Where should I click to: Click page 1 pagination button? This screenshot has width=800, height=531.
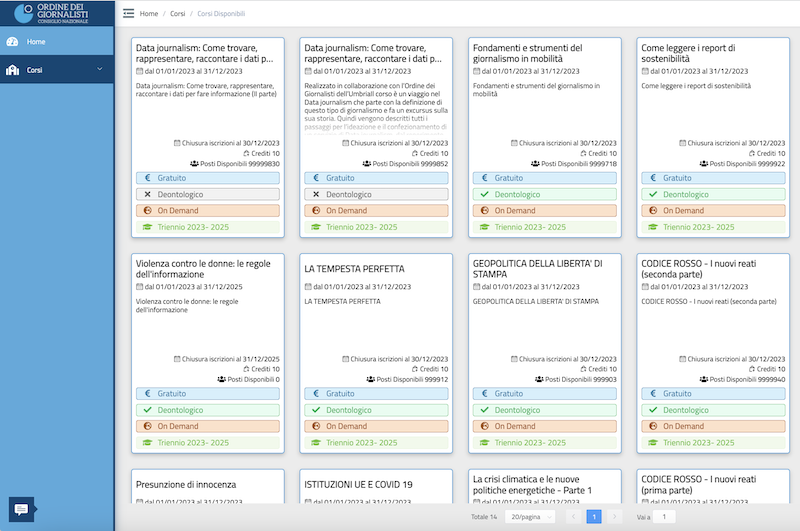click(593, 517)
